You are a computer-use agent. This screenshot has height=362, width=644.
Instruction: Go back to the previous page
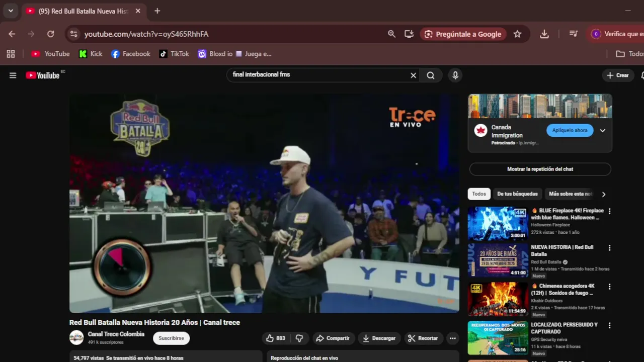[12, 34]
